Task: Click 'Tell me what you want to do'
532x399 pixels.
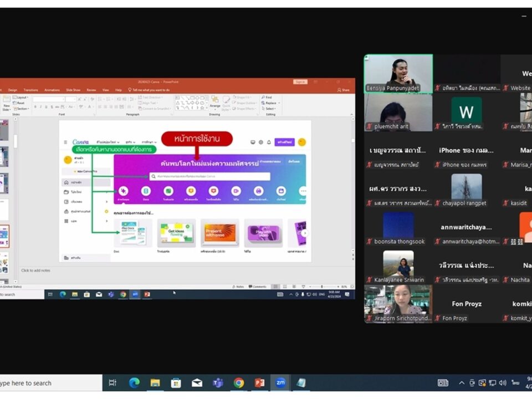Action: (x=149, y=90)
